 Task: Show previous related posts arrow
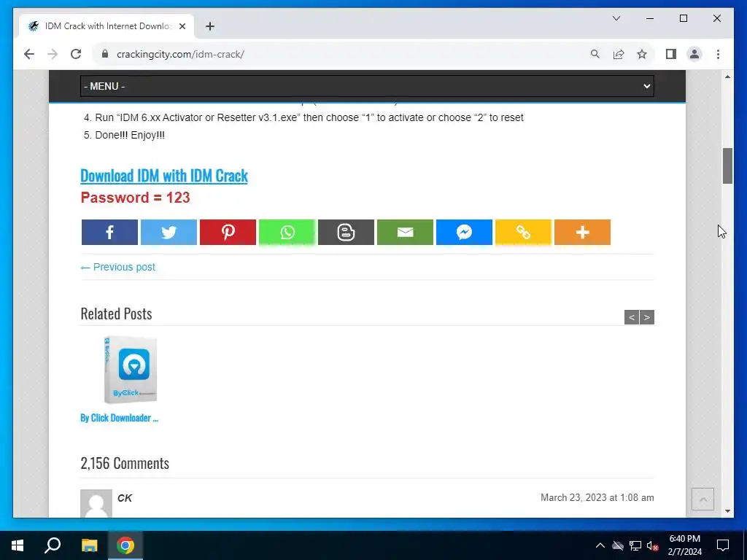[x=632, y=317]
